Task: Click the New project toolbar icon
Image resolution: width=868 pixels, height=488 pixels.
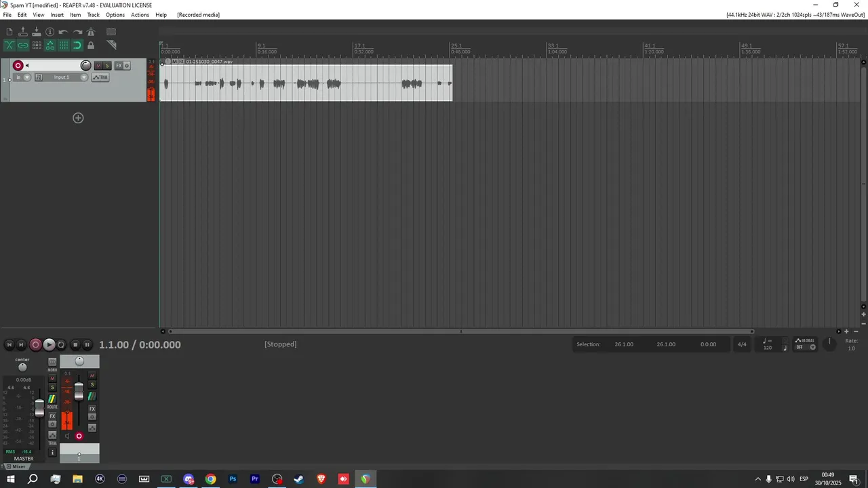Action: 9,32
